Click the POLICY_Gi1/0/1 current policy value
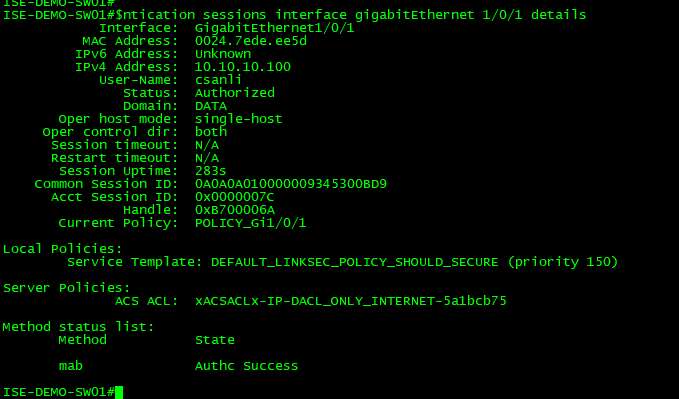Viewport: 679px width, 399px height. click(251, 223)
